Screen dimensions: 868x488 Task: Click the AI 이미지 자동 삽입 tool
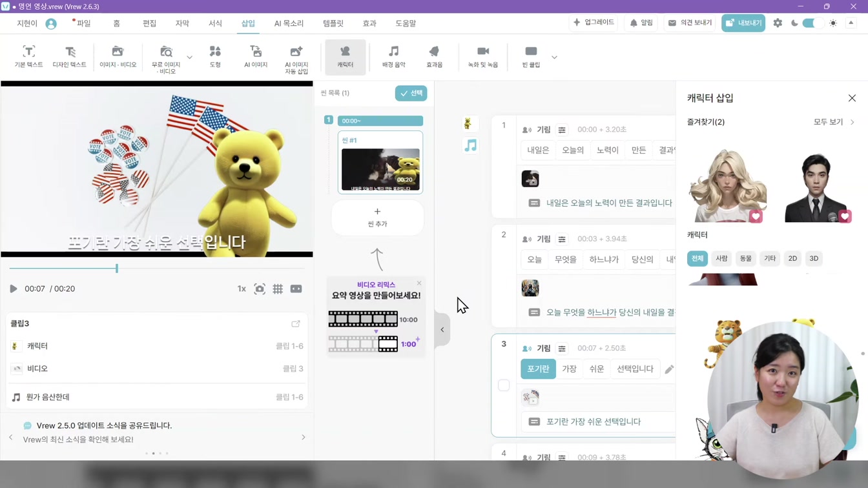coord(296,59)
